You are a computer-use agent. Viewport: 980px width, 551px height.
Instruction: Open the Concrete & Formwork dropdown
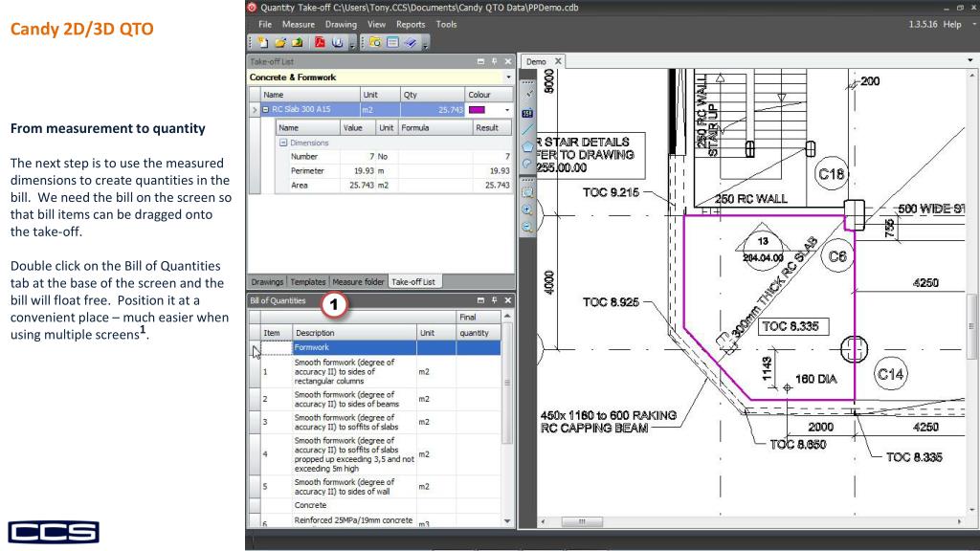click(x=508, y=77)
